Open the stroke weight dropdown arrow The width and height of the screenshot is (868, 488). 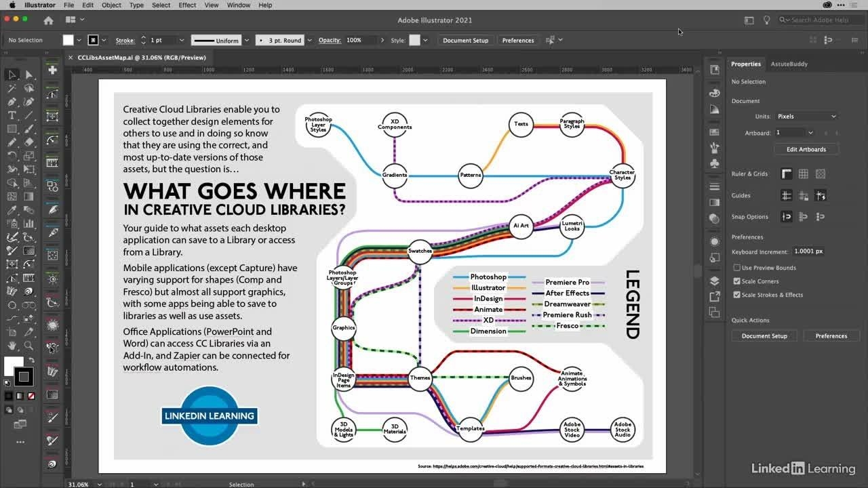pyautogui.click(x=180, y=40)
